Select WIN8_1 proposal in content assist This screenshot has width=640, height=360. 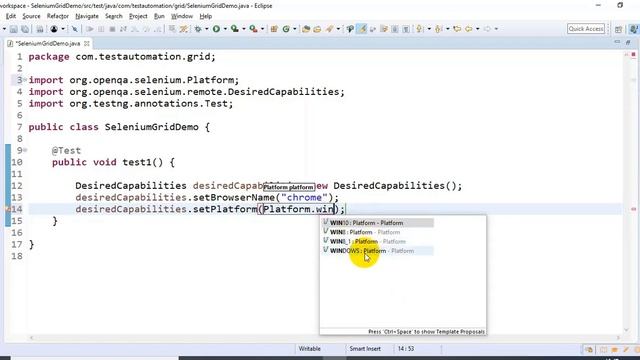click(x=378, y=242)
